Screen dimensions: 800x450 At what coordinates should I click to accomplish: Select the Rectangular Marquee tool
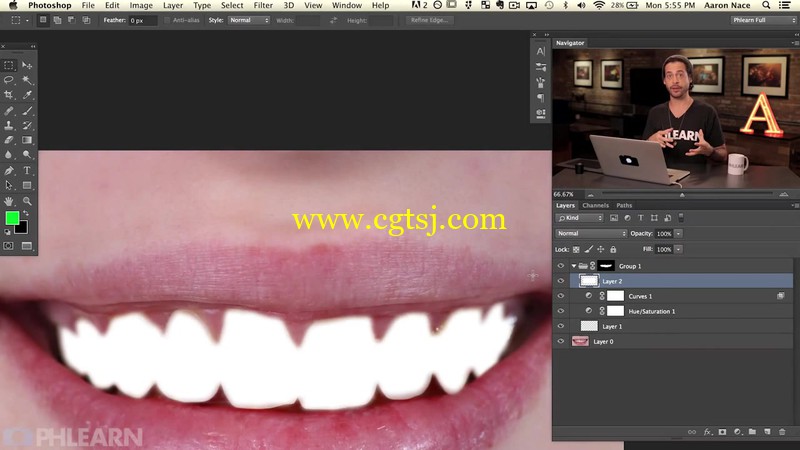[9, 65]
